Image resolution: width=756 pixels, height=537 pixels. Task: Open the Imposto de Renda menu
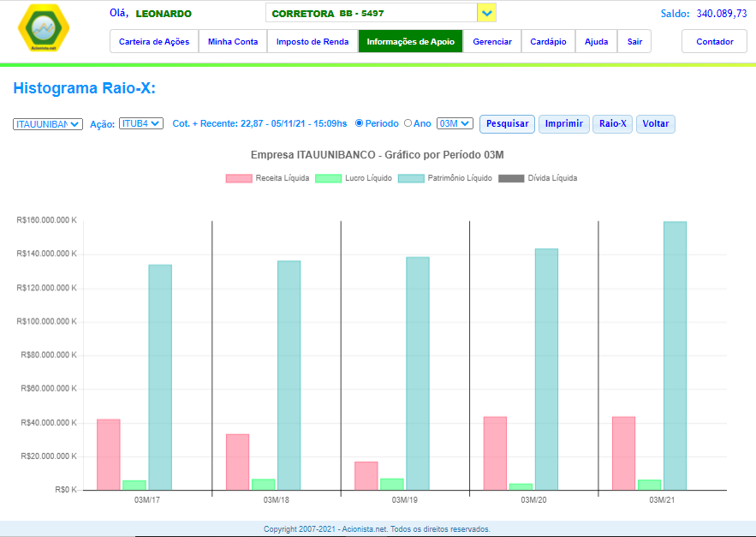tap(313, 41)
